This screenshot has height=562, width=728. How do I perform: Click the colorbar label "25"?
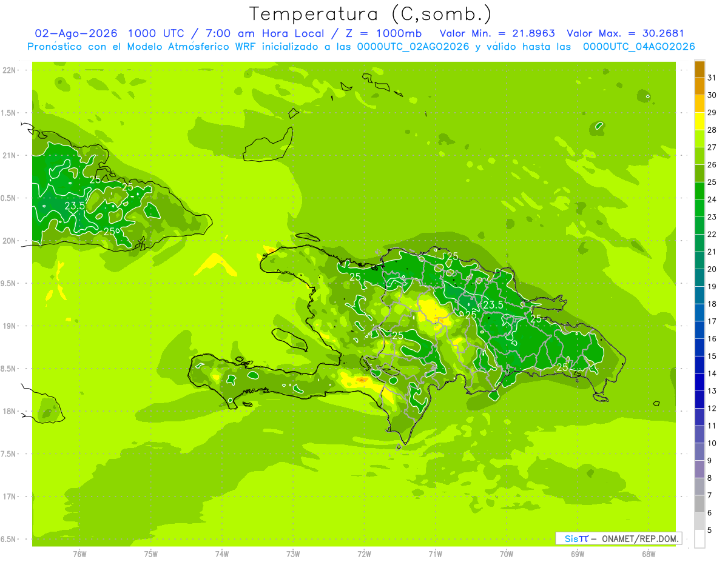712,182
